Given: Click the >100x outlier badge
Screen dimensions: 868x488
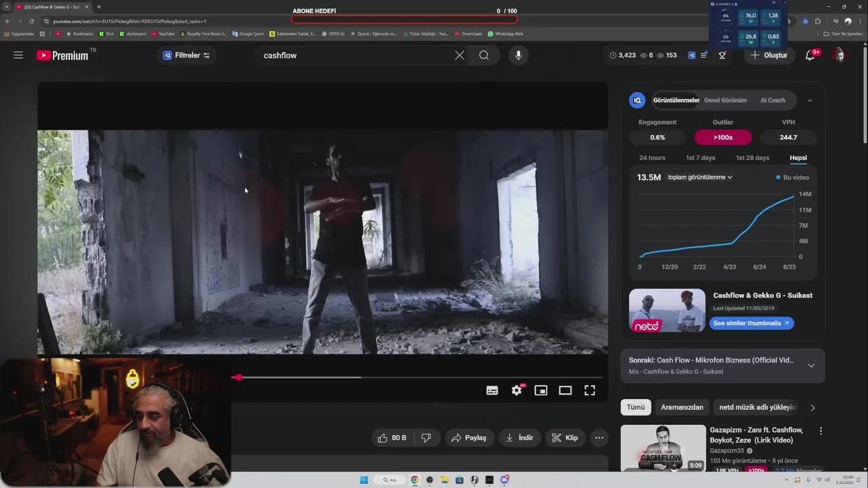Looking at the screenshot, I should click(723, 138).
